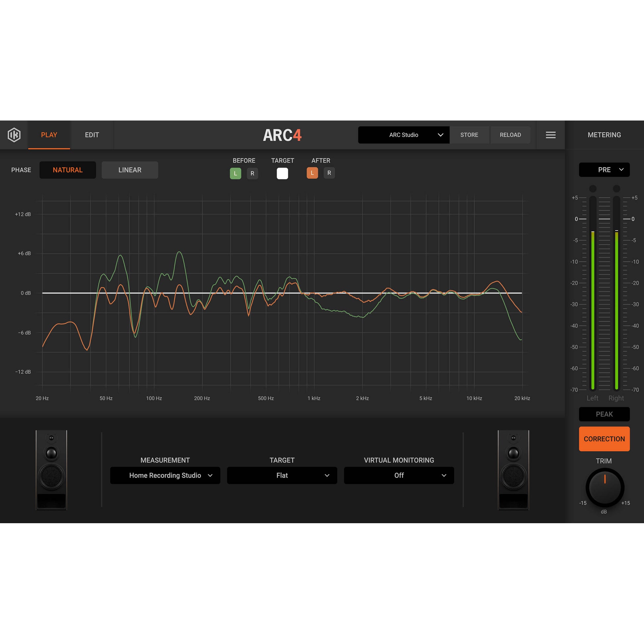This screenshot has height=644, width=644.
Task: Open the hamburger menu icon
Action: 550,135
